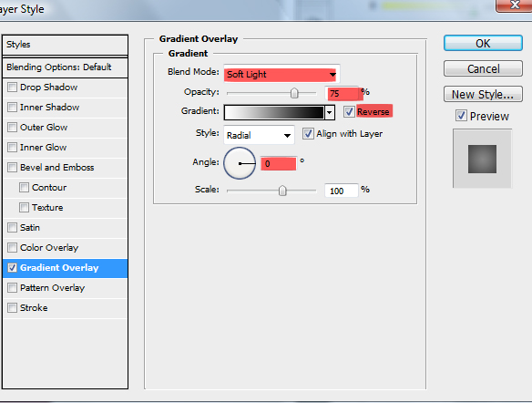Check the Texture checkbox

[x=24, y=208]
